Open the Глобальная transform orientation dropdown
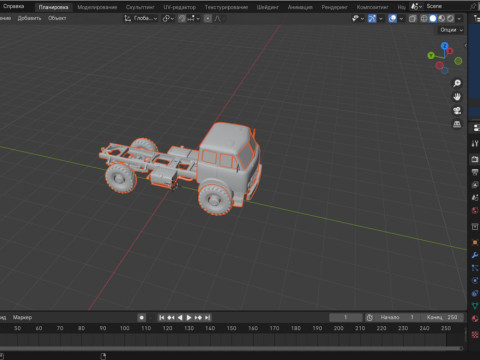The width and height of the screenshot is (480, 360). [141, 19]
